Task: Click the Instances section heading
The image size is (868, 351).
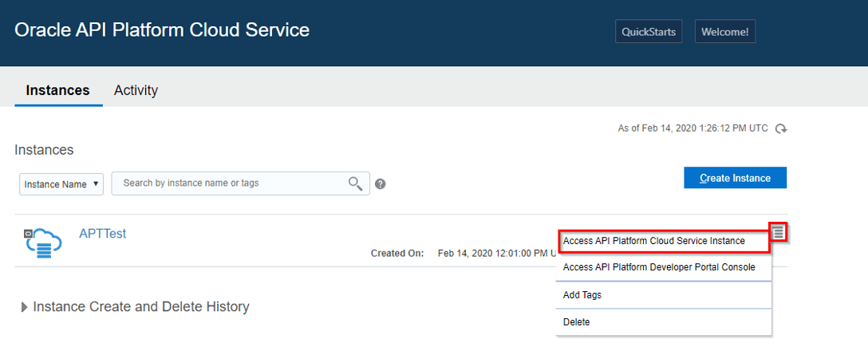Action: (x=44, y=150)
